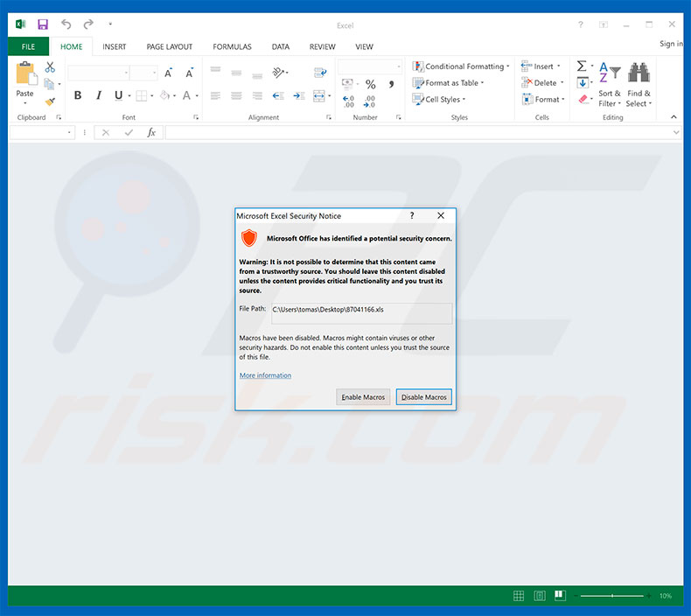
Task: Switch to the REVIEW tab
Action: point(322,46)
